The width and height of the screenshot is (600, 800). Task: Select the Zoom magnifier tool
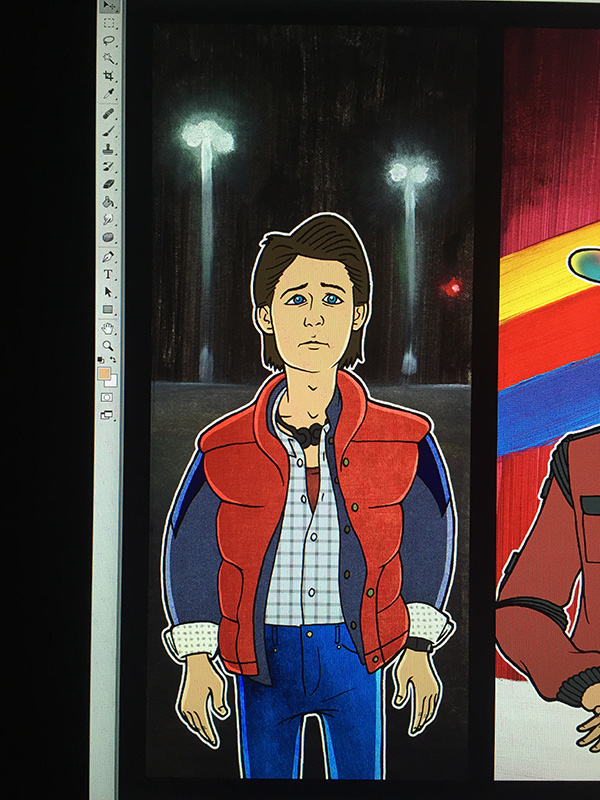(x=108, y=346)
